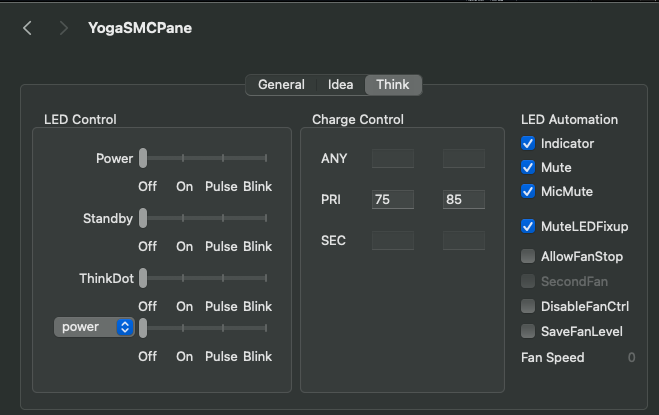This screenshot has height=415, width=659.
Task: Enable the SaveFanLevel checkbox
Action: pyautogui.click(x=529, y=331)
